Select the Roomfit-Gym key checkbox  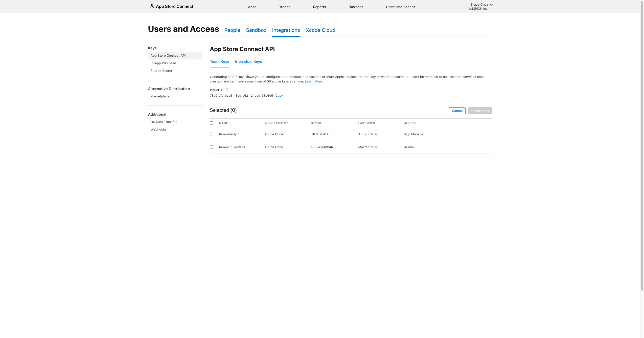(212, 134)
